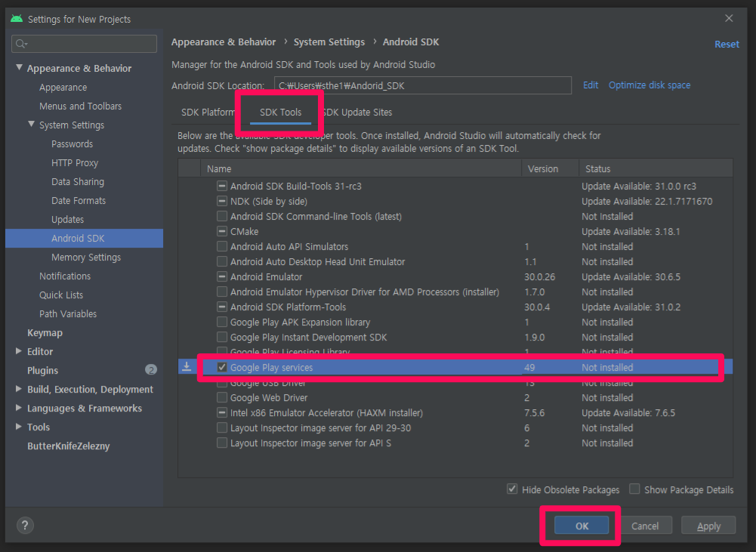Screen dimensions: 756x552
Task: Click the System Settings breadcrumb
Action: click(329, 42)
